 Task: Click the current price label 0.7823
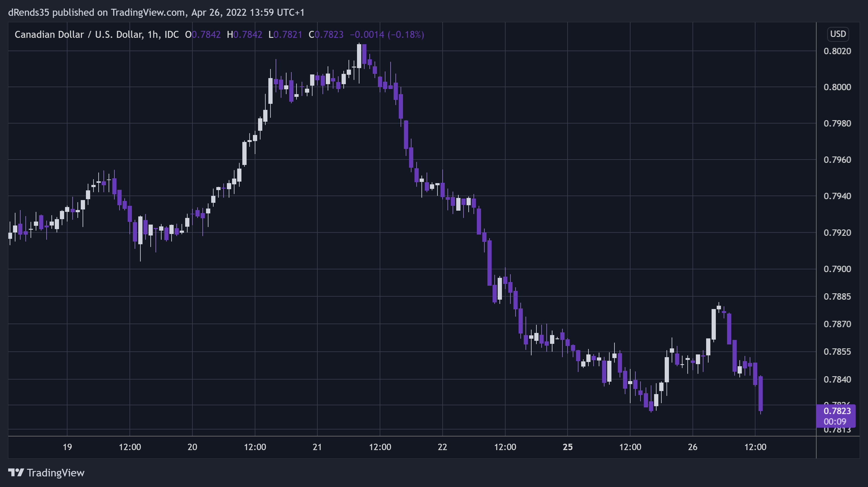click(837, 411)
